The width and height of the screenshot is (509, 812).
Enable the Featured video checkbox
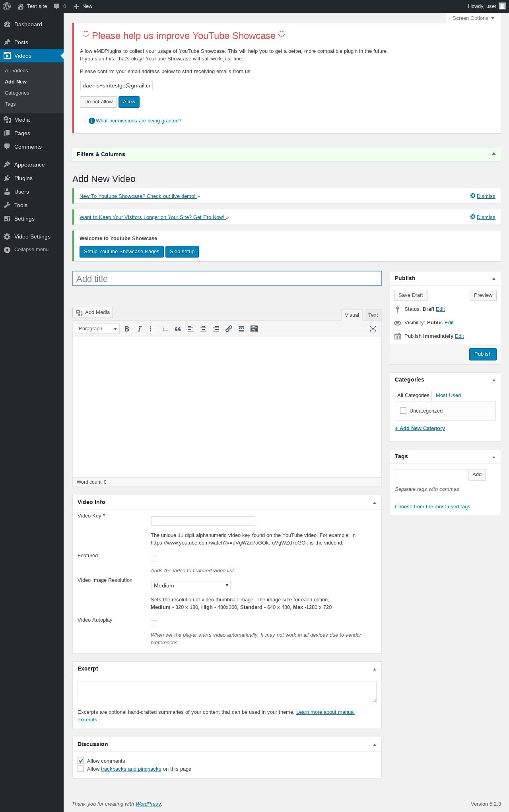[154, 559]
